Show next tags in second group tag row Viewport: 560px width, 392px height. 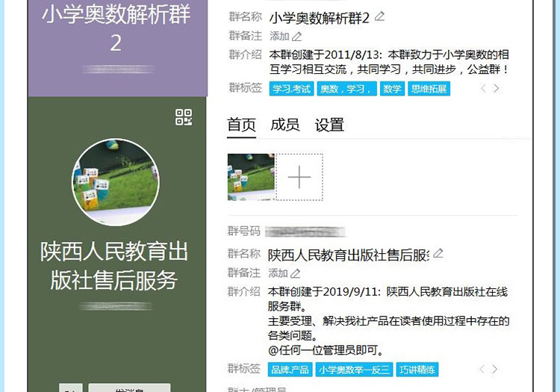494,369
